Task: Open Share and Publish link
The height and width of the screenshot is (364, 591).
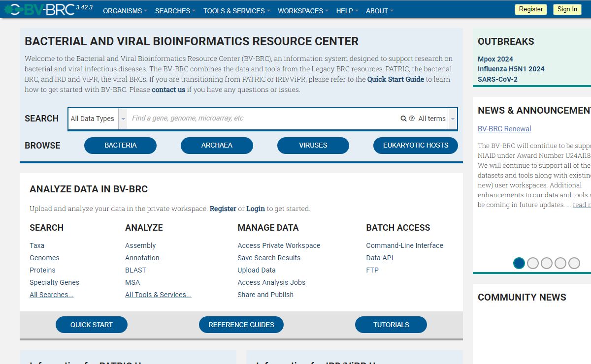Action: [x=265, y=295]
